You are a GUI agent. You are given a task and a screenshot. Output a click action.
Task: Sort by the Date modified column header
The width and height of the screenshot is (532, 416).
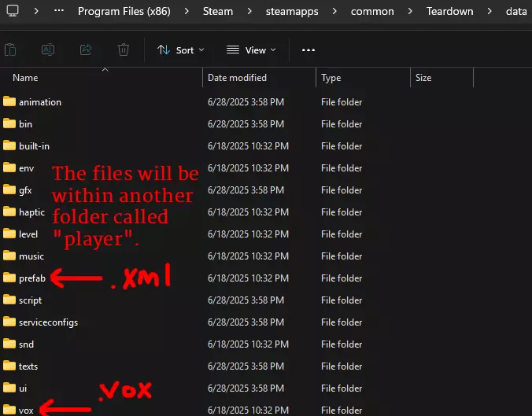(259, 78)
